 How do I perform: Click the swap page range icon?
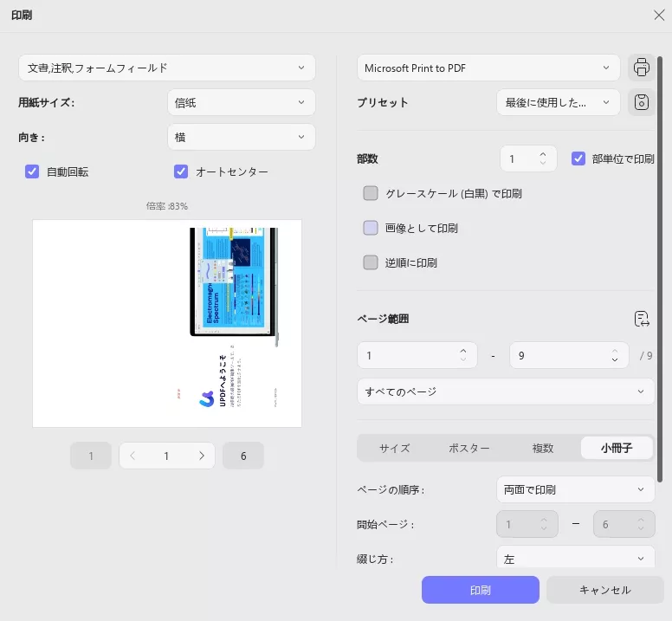642,319
